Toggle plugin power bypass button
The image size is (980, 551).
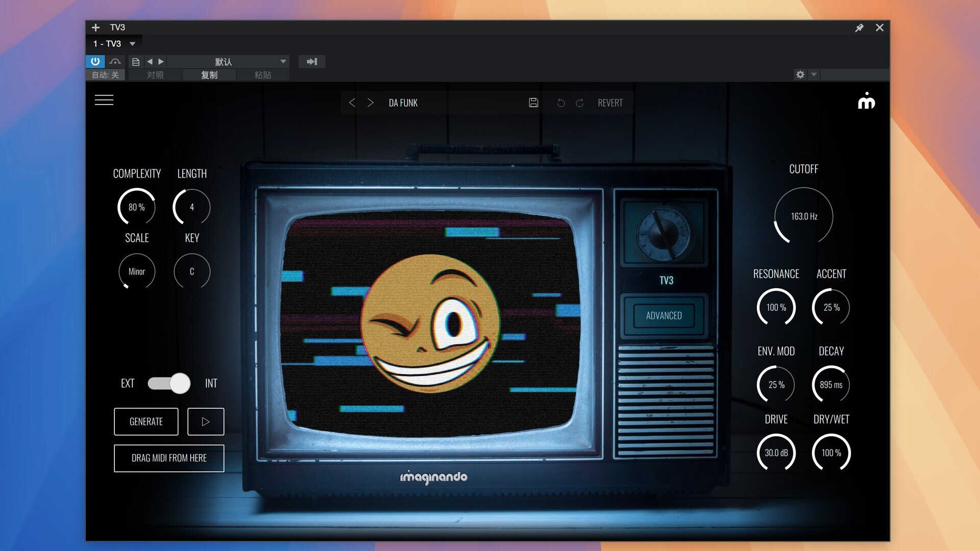tap(95, 61)
